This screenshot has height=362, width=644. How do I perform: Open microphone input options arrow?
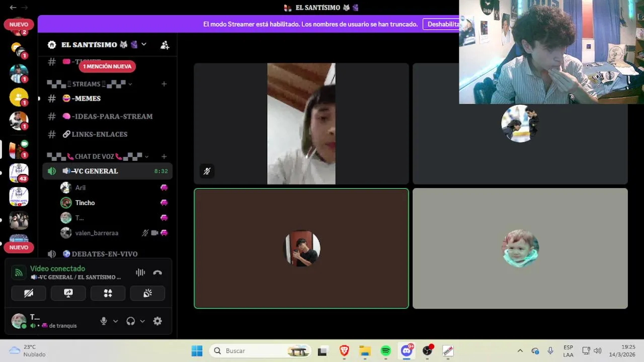click(115, 321)
